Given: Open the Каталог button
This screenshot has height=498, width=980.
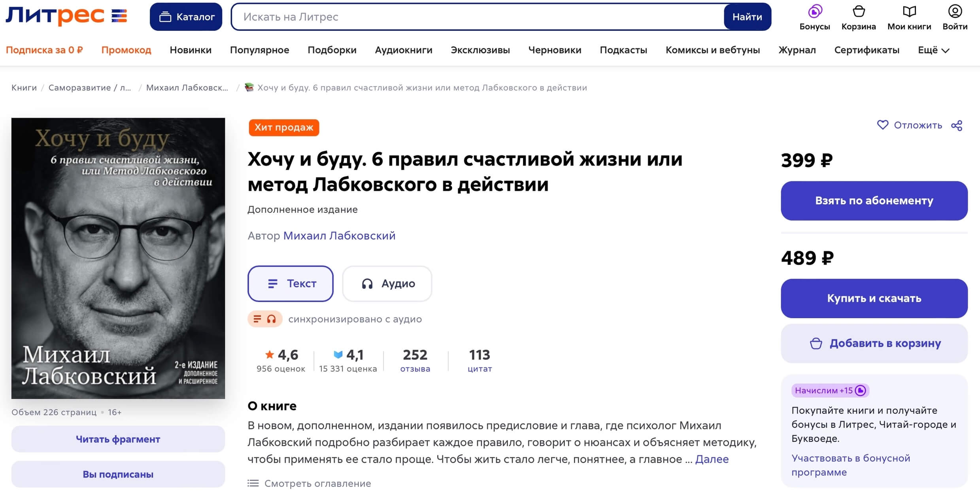Looking at the screenshot, I should 186,17.
